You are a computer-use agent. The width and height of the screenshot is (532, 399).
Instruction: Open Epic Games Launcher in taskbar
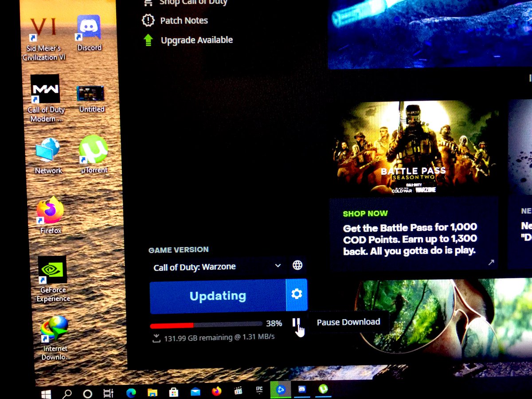[x=259, y=391]
